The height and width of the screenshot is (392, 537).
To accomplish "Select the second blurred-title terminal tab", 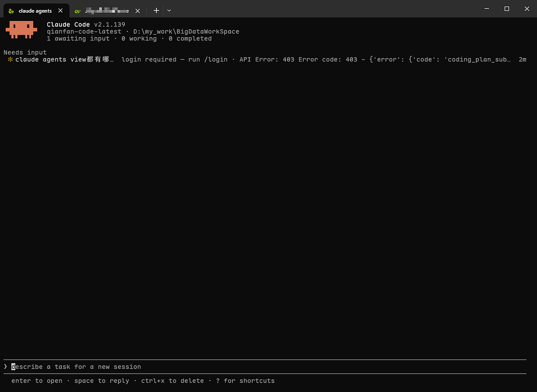I will coord(107,11).
